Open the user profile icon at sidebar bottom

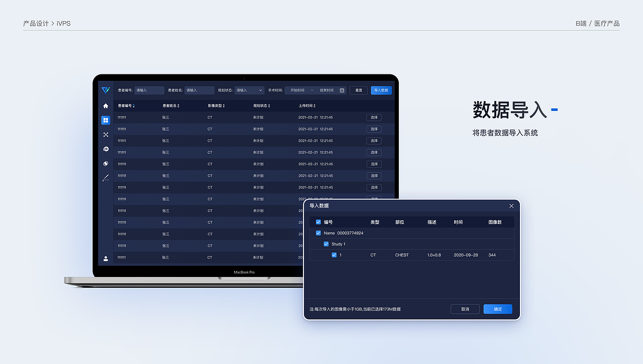[x=105, y=259]
